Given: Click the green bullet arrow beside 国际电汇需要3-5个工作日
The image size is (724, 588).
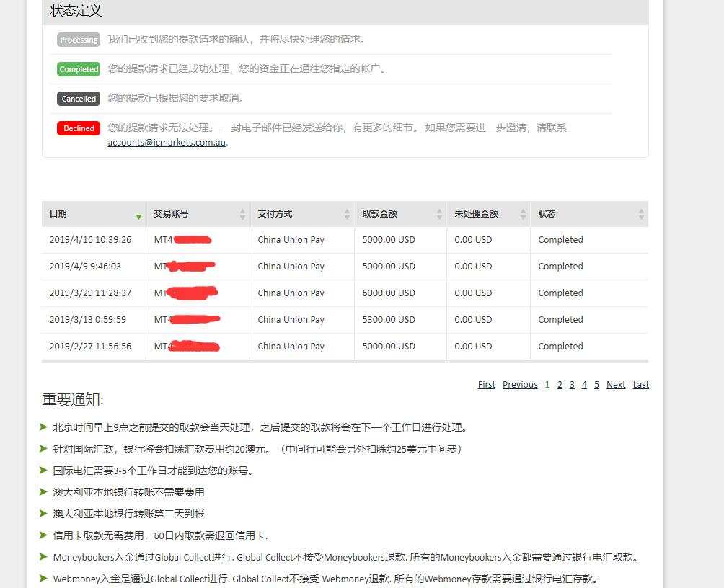Looking at the screenshot, I should 43,470.
